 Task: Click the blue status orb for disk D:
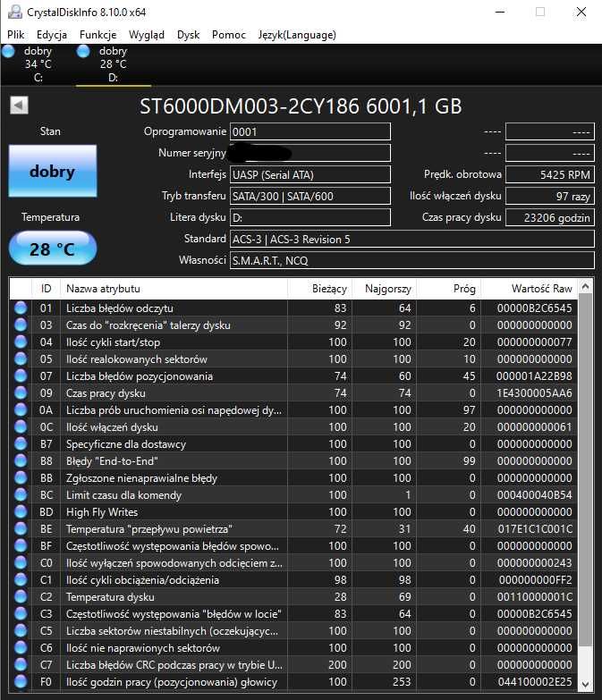[x=83, y=51]
